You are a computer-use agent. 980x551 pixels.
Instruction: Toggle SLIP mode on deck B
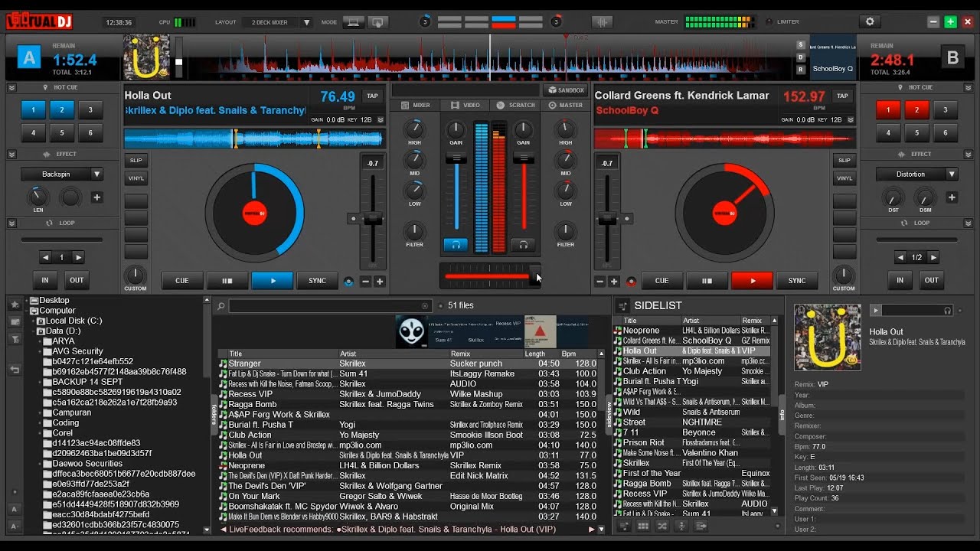click(844, 161)
